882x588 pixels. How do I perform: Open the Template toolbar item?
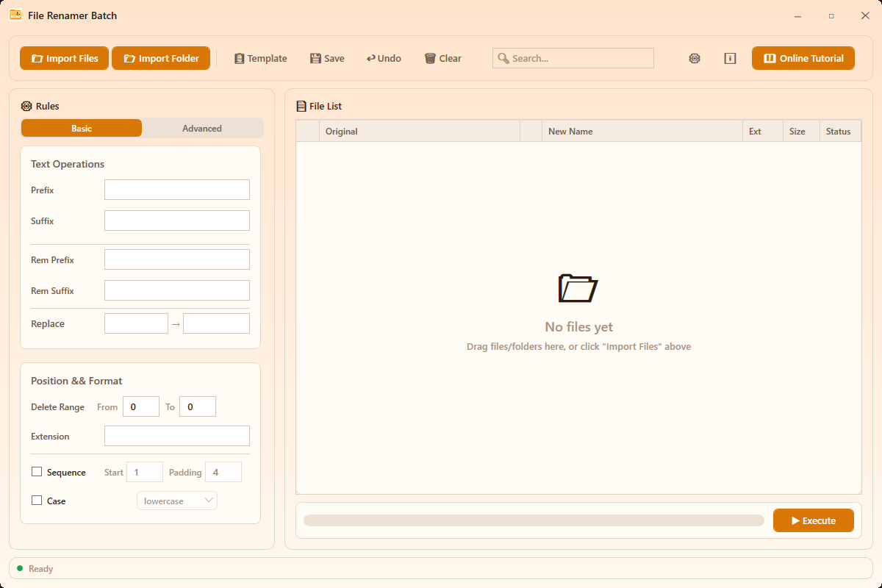(261, 58)
